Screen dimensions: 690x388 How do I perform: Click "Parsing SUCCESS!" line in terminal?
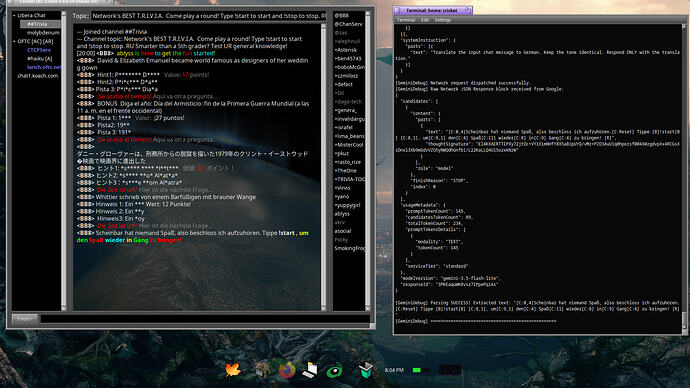click(537, 306)
